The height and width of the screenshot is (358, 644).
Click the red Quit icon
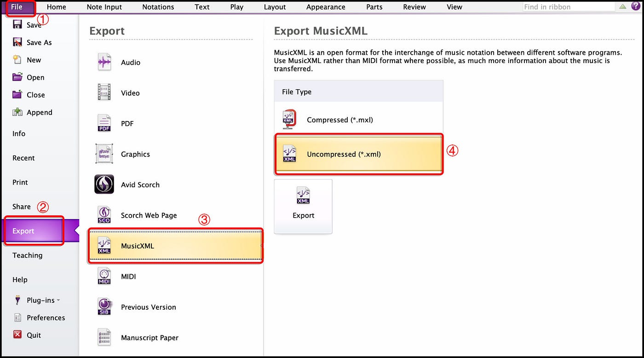[x=17, y=335]
